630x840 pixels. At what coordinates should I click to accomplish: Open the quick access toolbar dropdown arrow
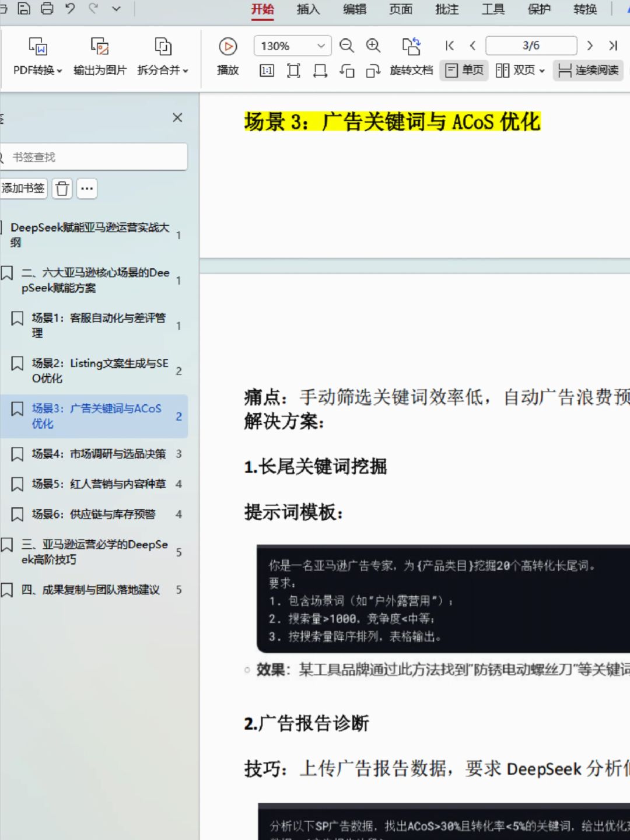click(116, 9)
